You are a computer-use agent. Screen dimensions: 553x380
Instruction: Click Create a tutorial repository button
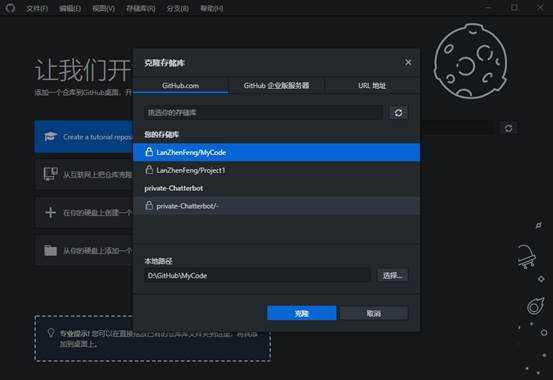84,137
